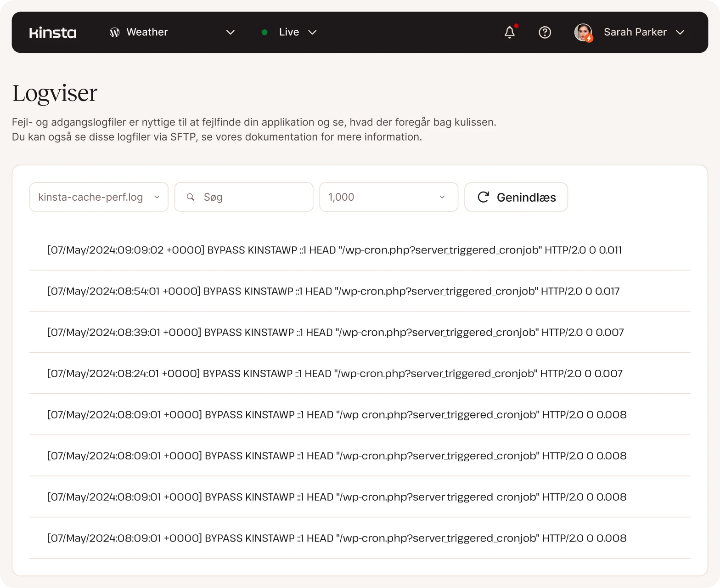
Task: Click the Logviser page heading
Action: pyautogui.click(x=55, y=93)
